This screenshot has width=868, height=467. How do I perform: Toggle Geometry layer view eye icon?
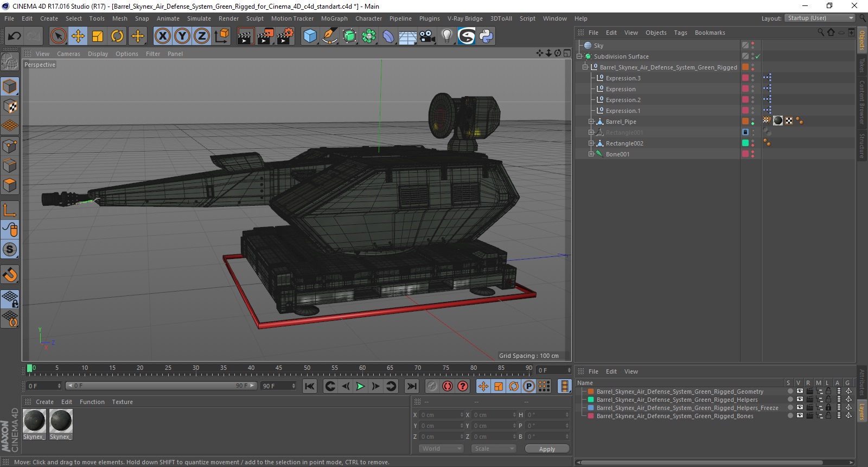799,392
